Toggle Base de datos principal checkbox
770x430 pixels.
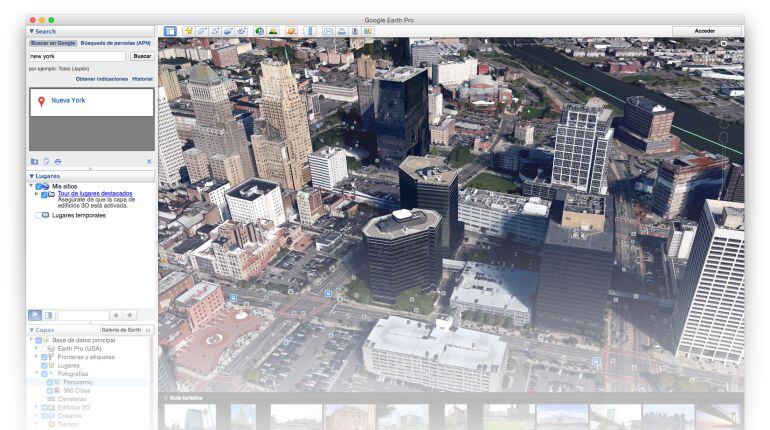tap(38, 340)
